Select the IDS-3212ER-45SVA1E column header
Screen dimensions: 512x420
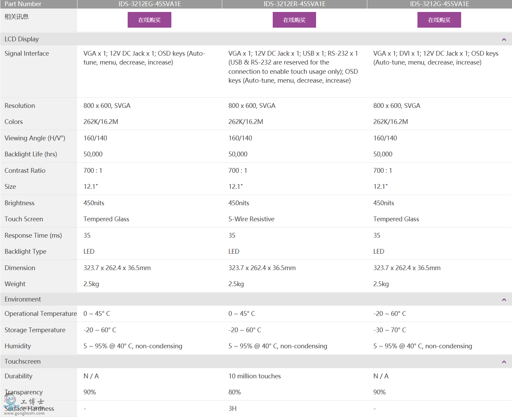click(294, 4)
